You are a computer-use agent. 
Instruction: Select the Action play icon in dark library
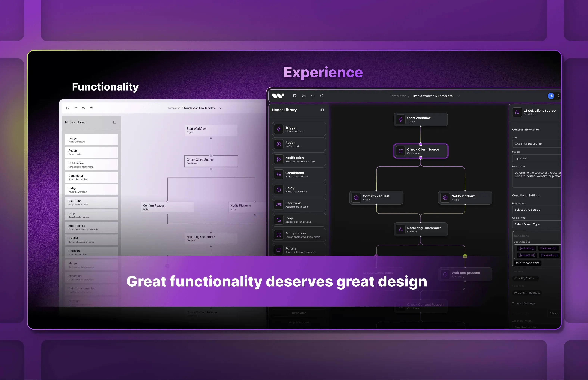[279, 144]
